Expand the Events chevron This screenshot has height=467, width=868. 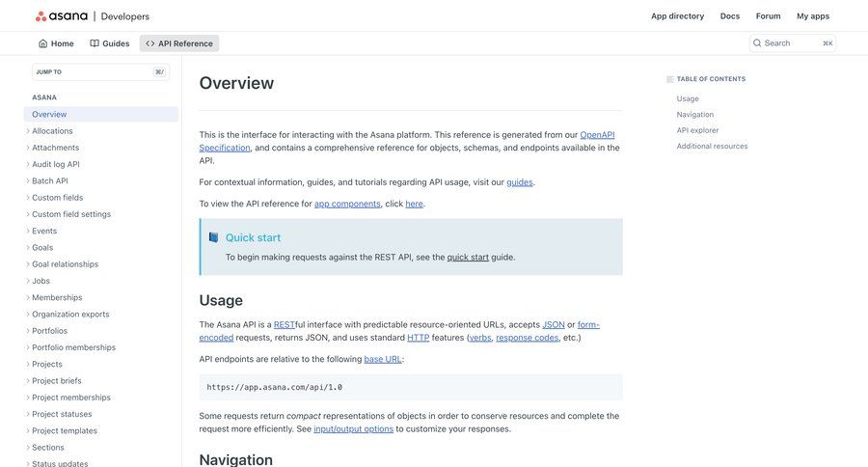point(28,231)
